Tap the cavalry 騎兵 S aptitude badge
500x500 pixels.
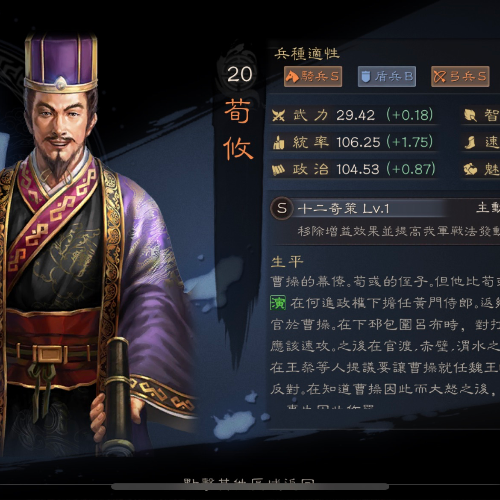pyautogui.click(x=313, y=76)
